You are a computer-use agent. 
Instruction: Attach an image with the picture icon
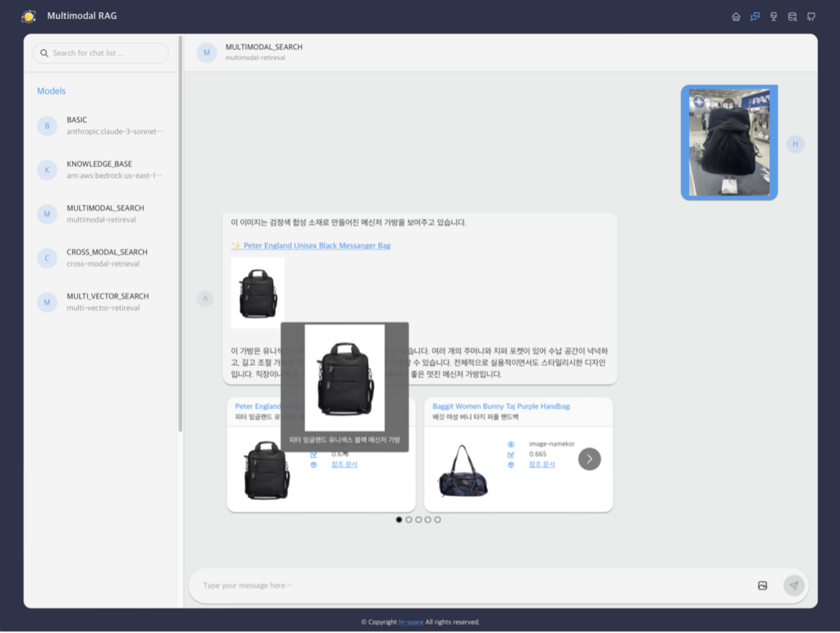coord(762,585)
